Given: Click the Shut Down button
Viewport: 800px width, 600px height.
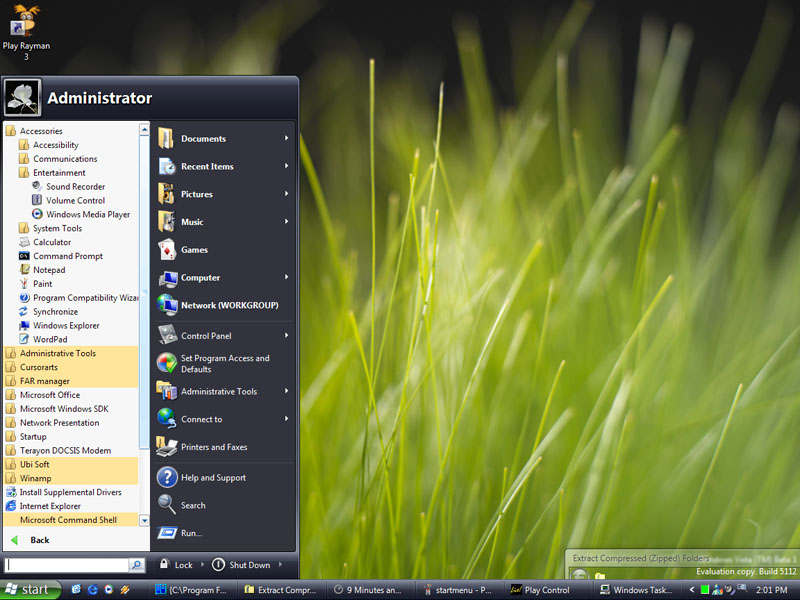Looking at the screenshot, I should [241, 564].
